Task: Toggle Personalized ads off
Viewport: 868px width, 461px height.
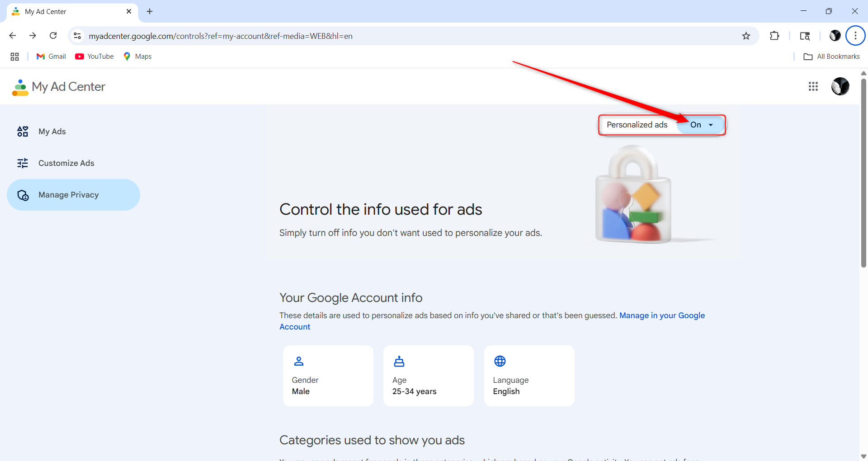Action: pyautogui.click(x=700, y=125)
